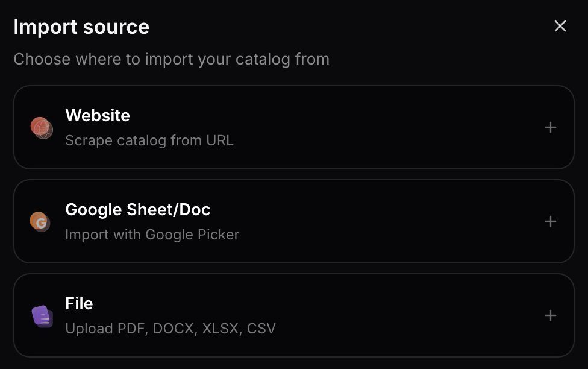Close the Import source dialog

point(560,26)
